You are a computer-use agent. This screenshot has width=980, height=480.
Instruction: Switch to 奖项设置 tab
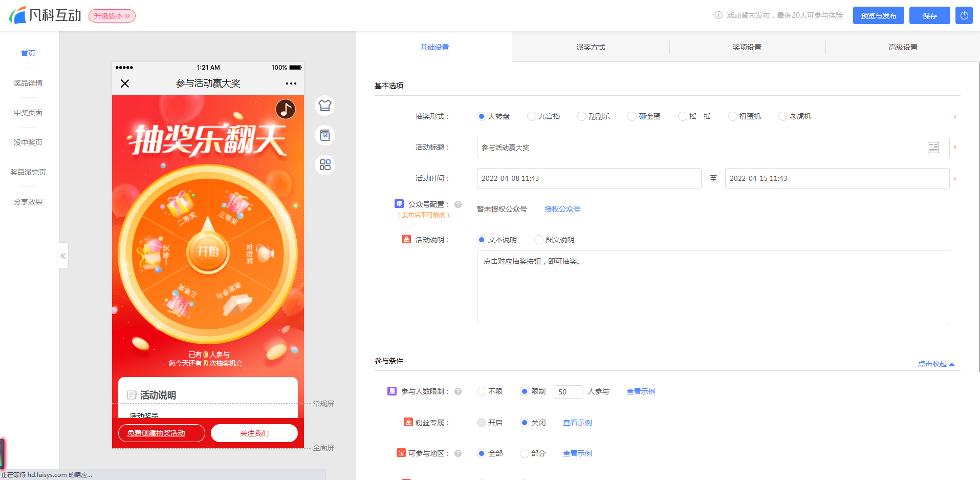pyautogui.click(x=747, y=47)
